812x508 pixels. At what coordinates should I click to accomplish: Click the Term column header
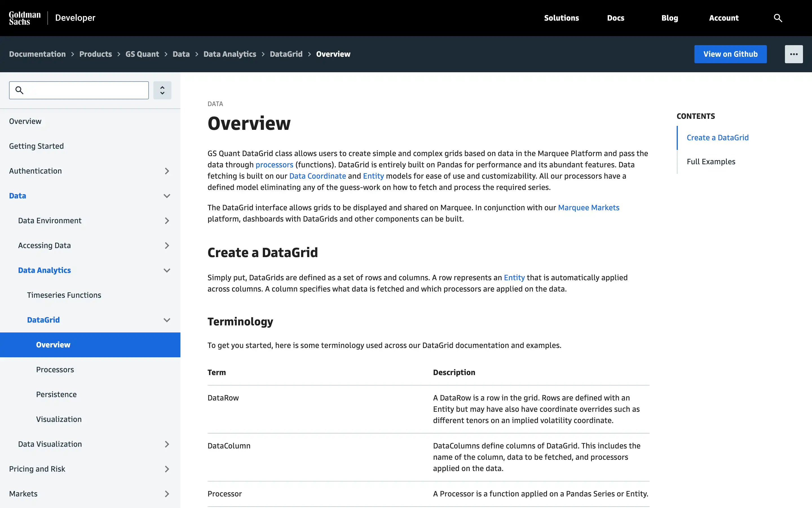click(x=217, y=373)
